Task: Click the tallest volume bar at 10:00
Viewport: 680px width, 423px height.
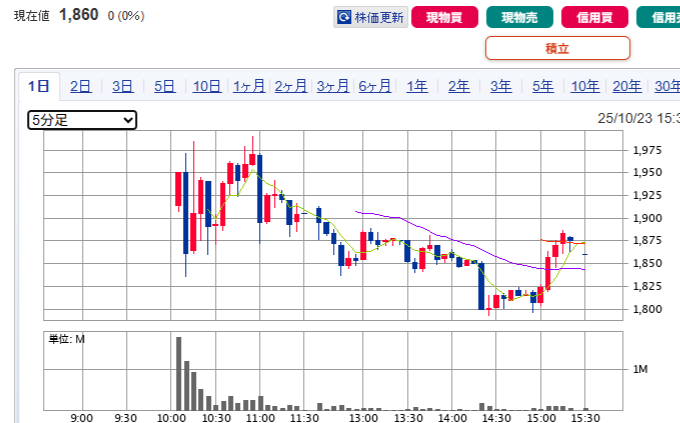Action: (x=179, y=373)
